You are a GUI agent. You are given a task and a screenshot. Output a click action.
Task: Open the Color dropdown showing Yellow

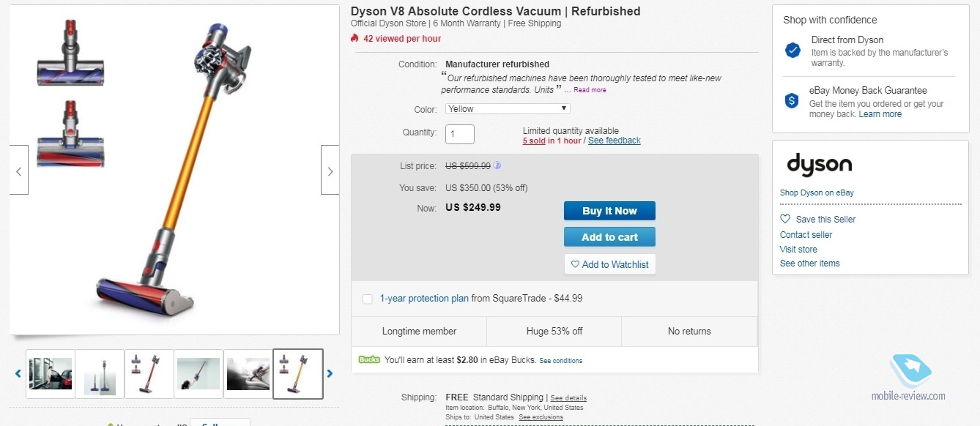tap(508, 109)
